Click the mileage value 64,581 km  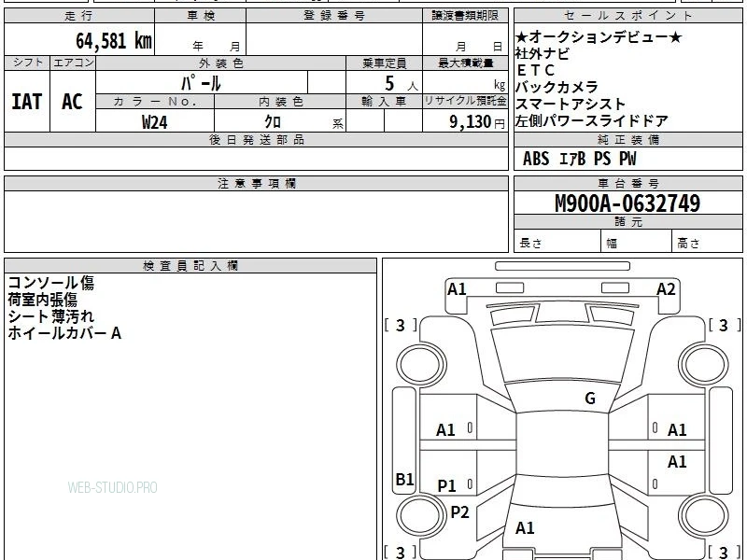tap(114, 40)
